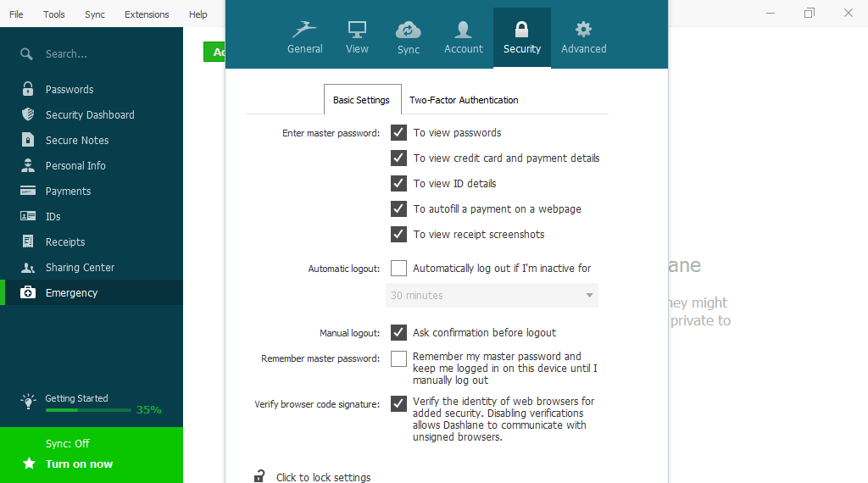The image size is (868, 483).
Task: Click the Payments card icon
Action: pyautogui.click(x=28, y=191)
